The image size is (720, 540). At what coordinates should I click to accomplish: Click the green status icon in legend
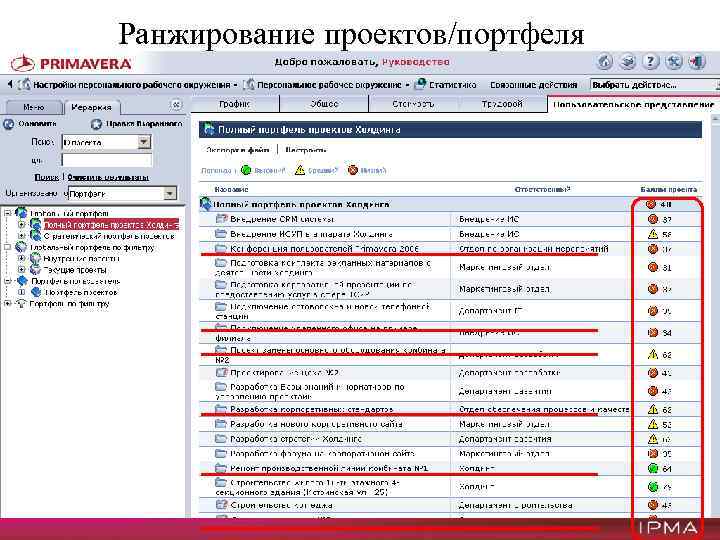click(x=246, y=170)
